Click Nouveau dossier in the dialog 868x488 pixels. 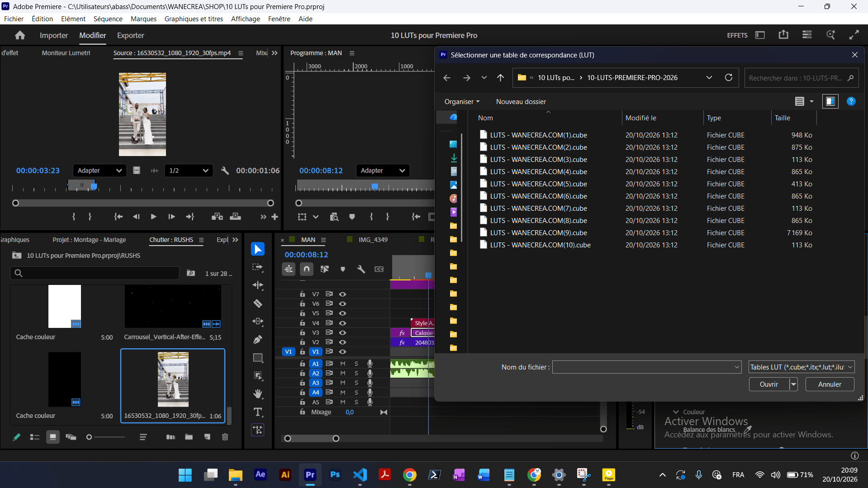click(521, 102)
